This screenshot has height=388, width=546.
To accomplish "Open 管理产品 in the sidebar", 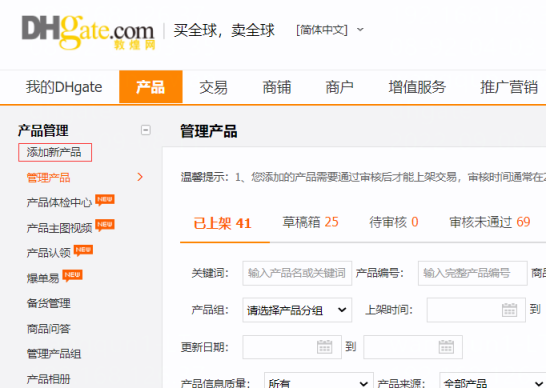I will [48, 177].
